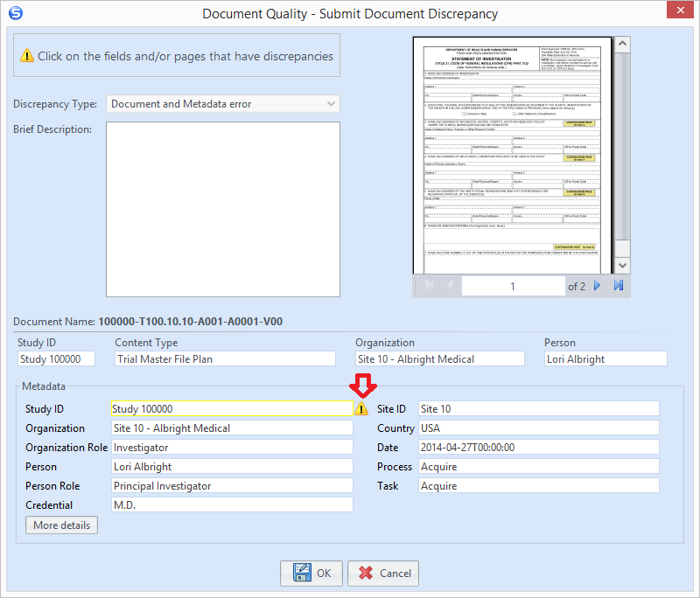Click preview scrollbar down arrow
Image resolution: width=700 pixels, height=598 pixels.
(x=622, y=265)
